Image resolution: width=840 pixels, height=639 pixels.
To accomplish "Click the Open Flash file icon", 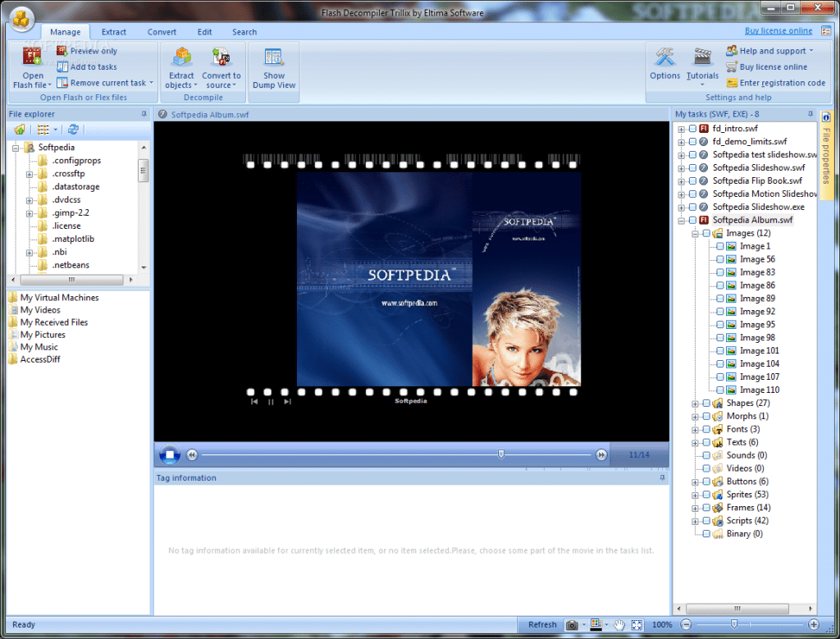I will point(33,58).
